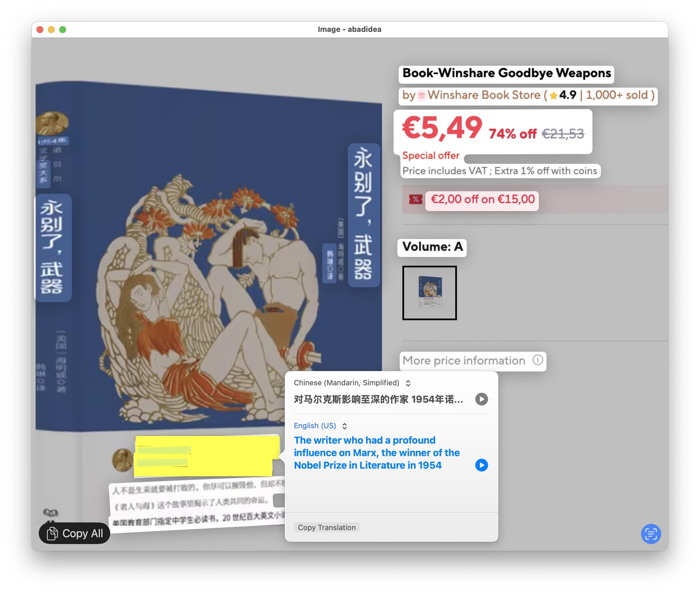Click the Winshare Book Store shop icon
The height and width of the screenshot is (593, 700).
[421, 96]
